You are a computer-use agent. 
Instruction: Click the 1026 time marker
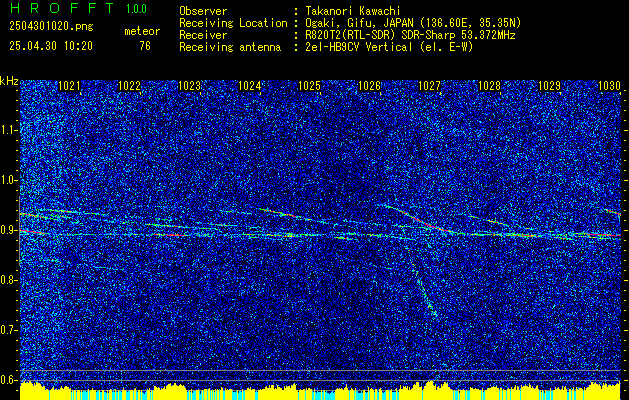pos(369,86)
